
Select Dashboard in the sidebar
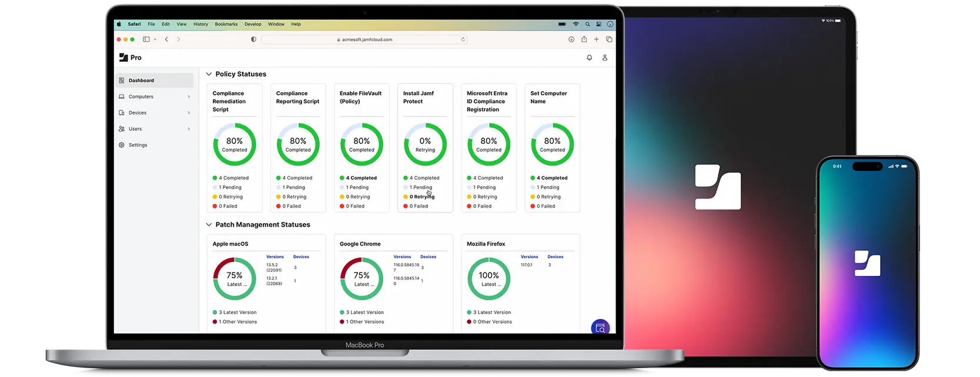tap(155, 80)
